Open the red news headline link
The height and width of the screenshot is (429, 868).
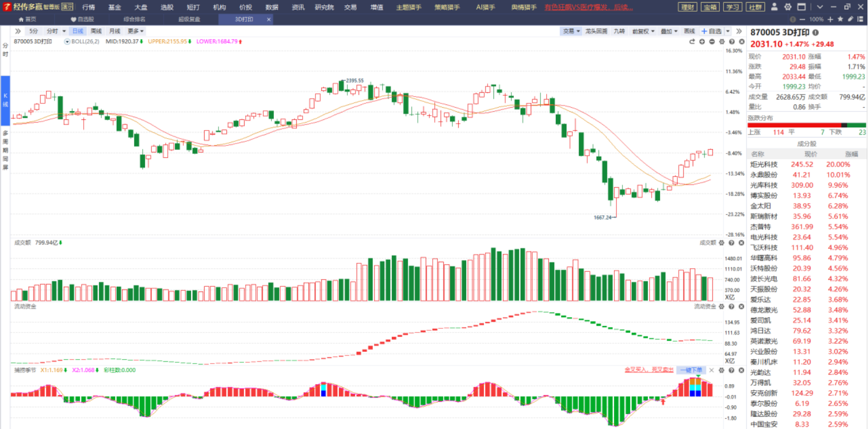pyautogui.click(x=589, y=7)
